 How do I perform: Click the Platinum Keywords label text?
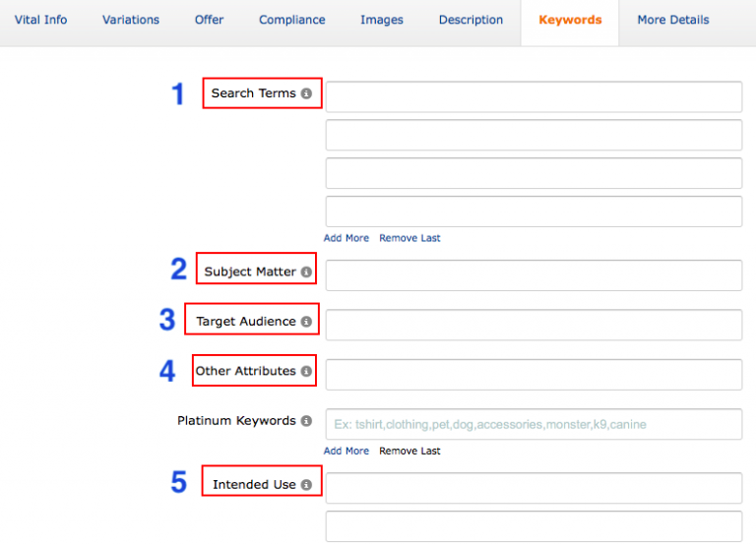pyautogui.click(x=236, y=421)
